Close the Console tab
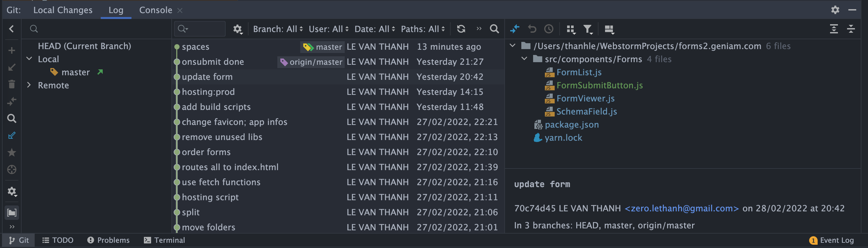Viewport: 868px width, 248px height. coord(180,10)
